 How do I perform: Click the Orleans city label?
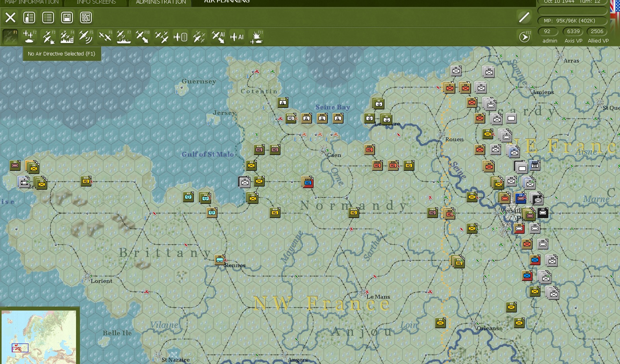(488, 328)
